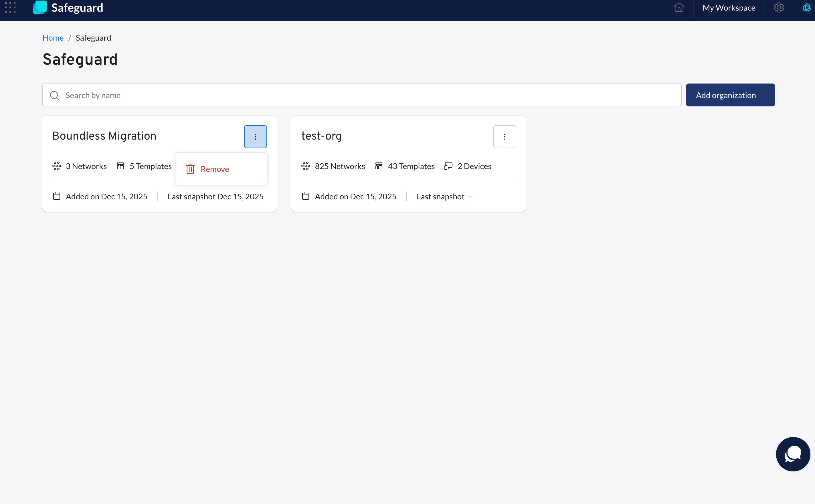Click Safeguard breadcrumb item

tap(93, 38)
